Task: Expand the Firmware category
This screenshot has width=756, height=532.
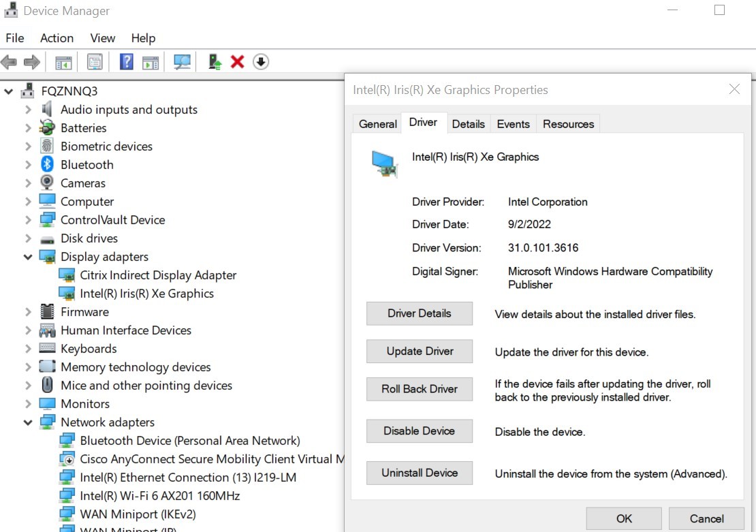Action: 28,312
